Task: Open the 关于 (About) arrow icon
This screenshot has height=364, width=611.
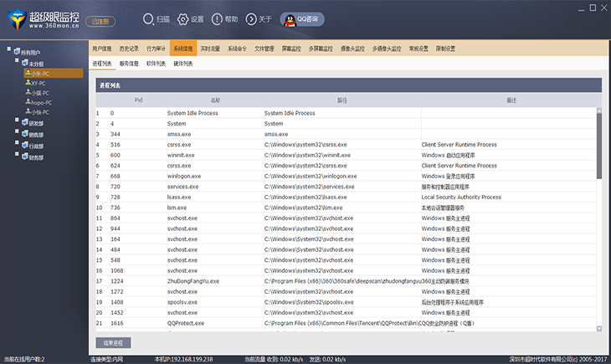Action: pos(251,18)
